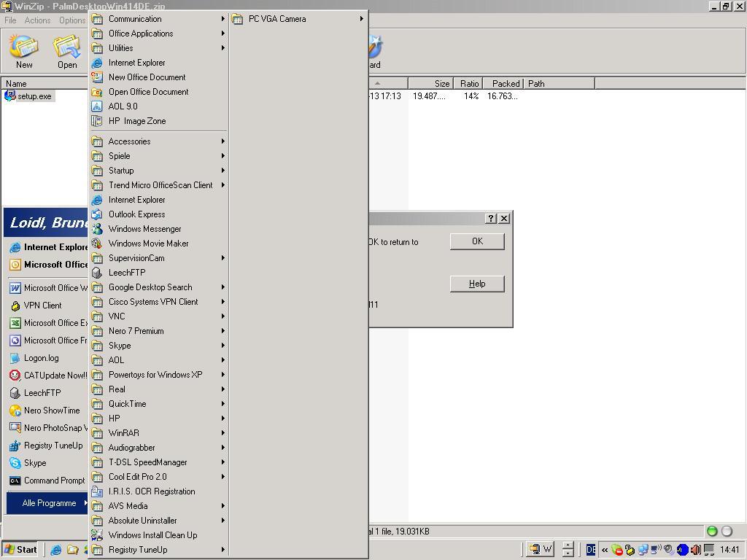The image size is (747, 560).
Task: Sort the file list by Size column
Action: [x=431, y=84]
